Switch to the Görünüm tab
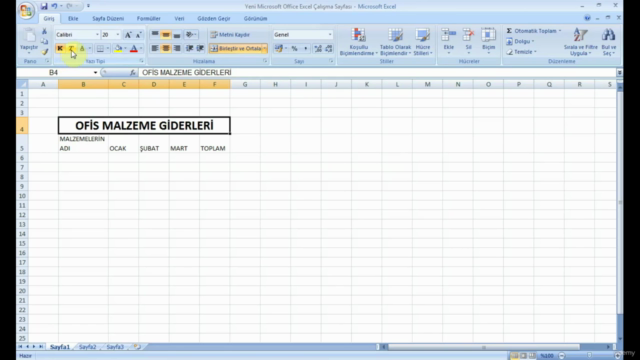 [x=256, y=18]
